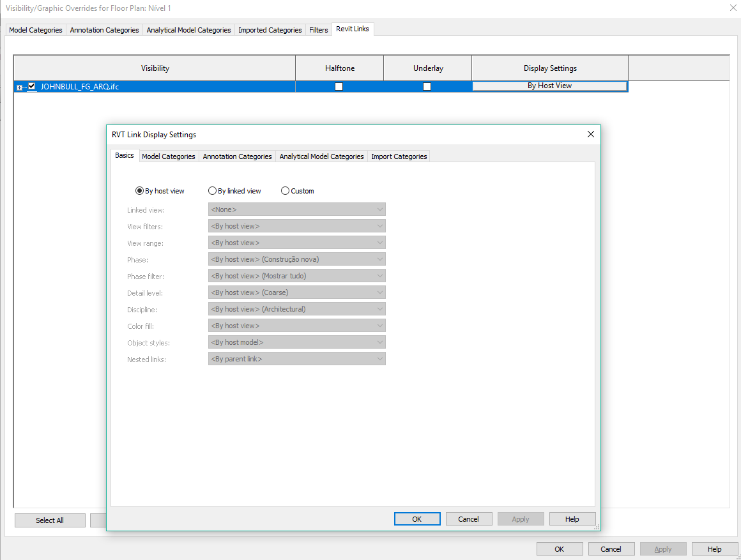This screenshot has width=741, height=560.
Task: Expand the JOHNBULL_FG_ARQ.ifc tree node
Action: tap(19, 87)
